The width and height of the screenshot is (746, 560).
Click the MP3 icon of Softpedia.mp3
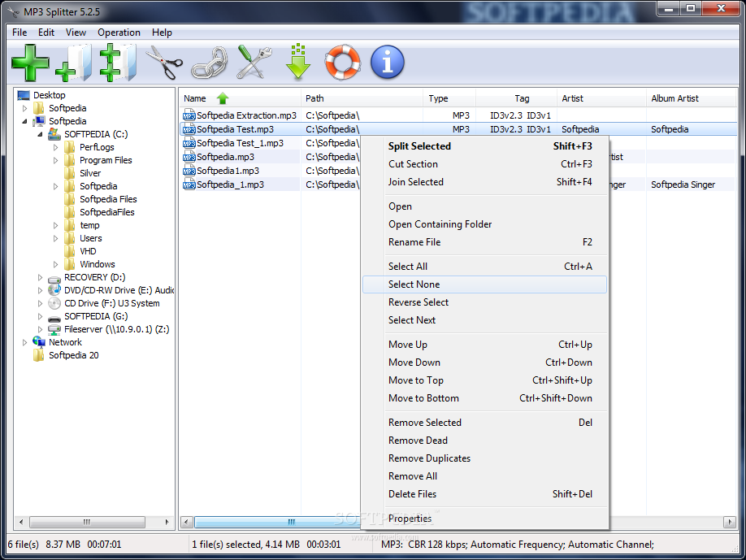pyautogui.click(x=189, y=157)
